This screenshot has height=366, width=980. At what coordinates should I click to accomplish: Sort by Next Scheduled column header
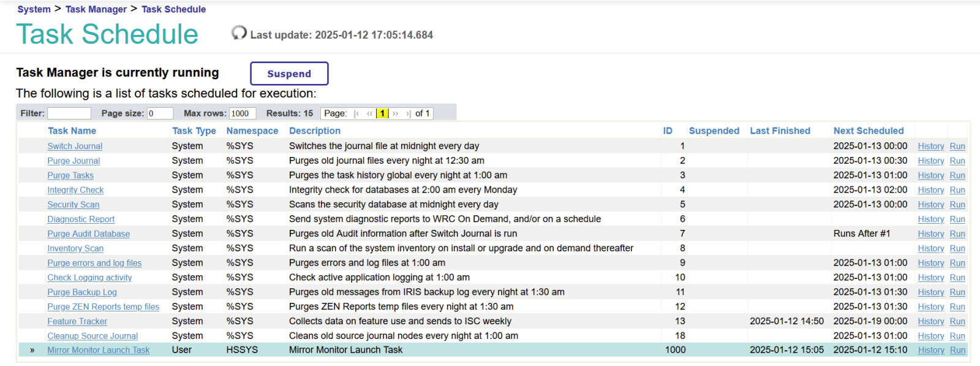[868, 131]
